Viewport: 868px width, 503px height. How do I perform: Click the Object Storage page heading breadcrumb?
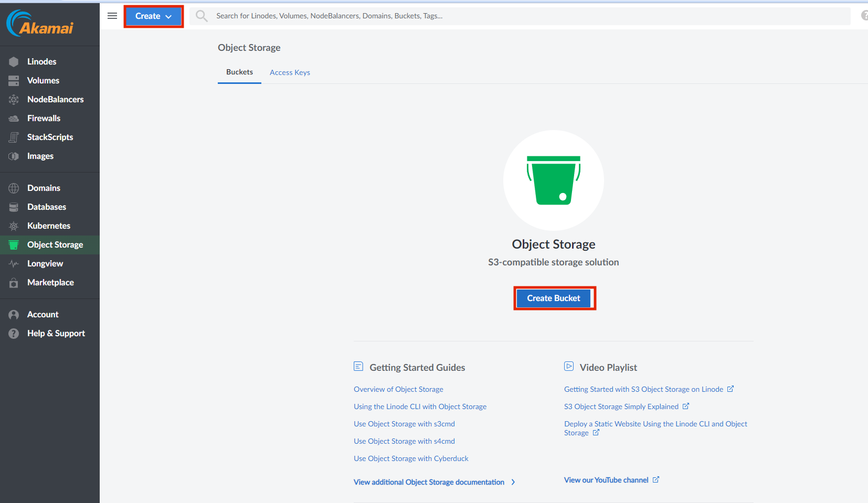tap(249, 48)
